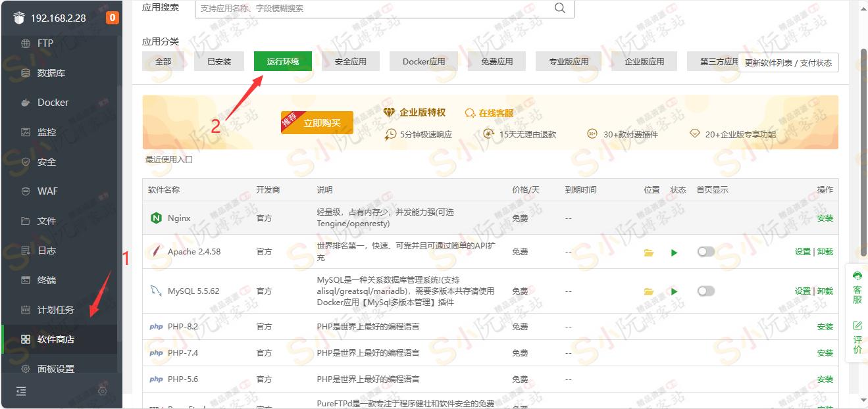The height and width of the screenshot is (409, 868).
Task: Click the Nginx logo icon
Action: 156,218
